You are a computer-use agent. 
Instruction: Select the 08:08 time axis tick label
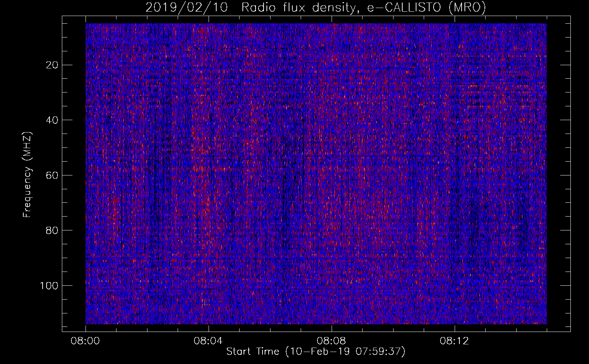[331, 341]
